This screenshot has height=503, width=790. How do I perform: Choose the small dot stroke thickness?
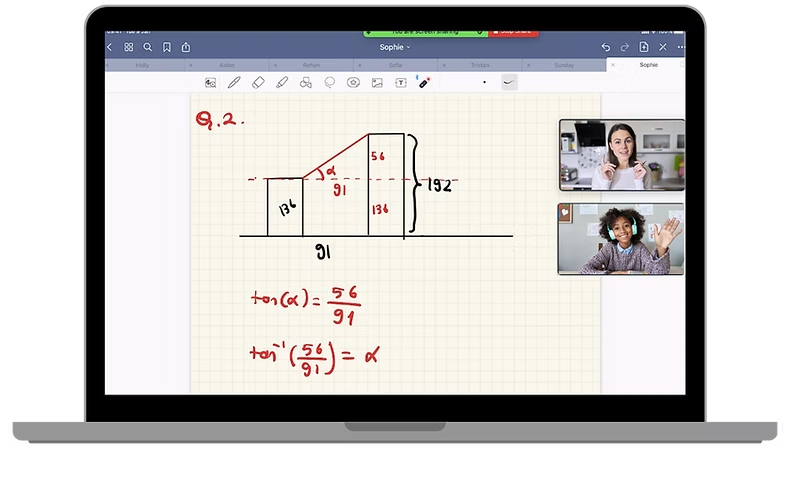click(x=485, y=82)
